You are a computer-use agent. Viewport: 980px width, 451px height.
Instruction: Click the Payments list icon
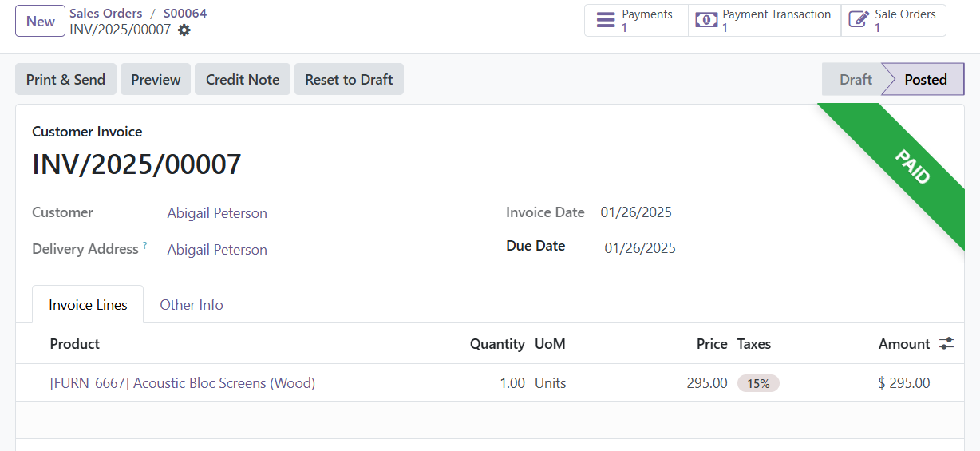(607, 20)
